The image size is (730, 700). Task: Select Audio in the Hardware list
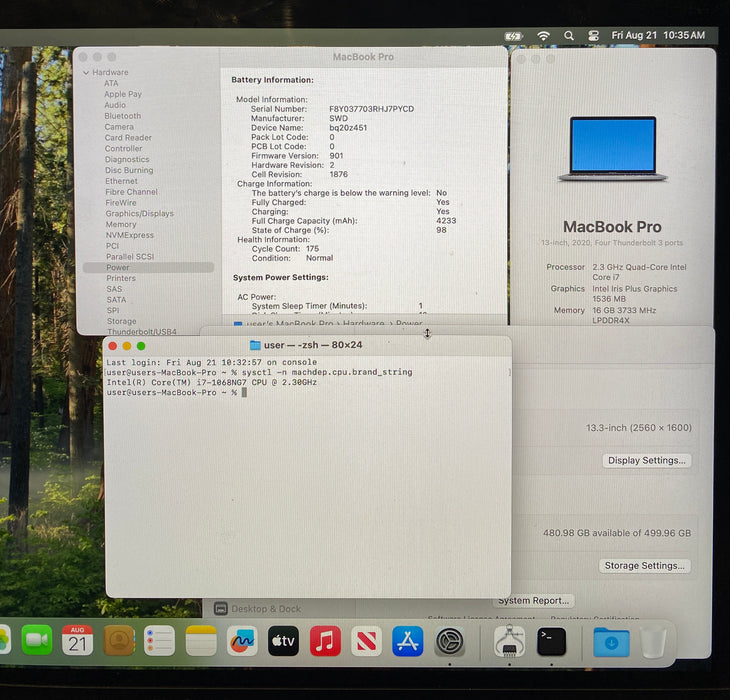coord(115,105)
